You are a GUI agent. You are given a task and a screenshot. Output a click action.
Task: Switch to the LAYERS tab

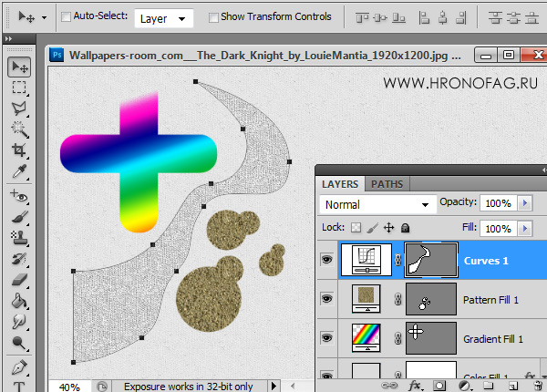pos(340,184)
